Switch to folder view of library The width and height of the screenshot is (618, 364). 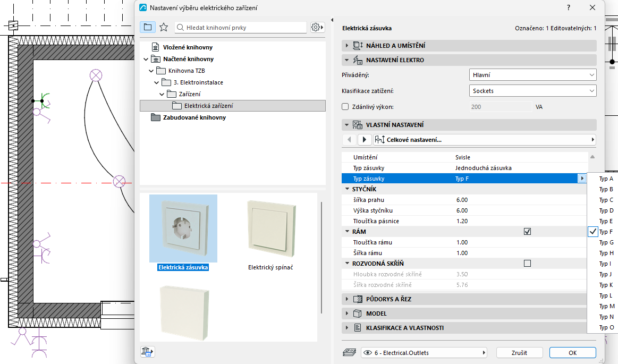tap(147, 27)
